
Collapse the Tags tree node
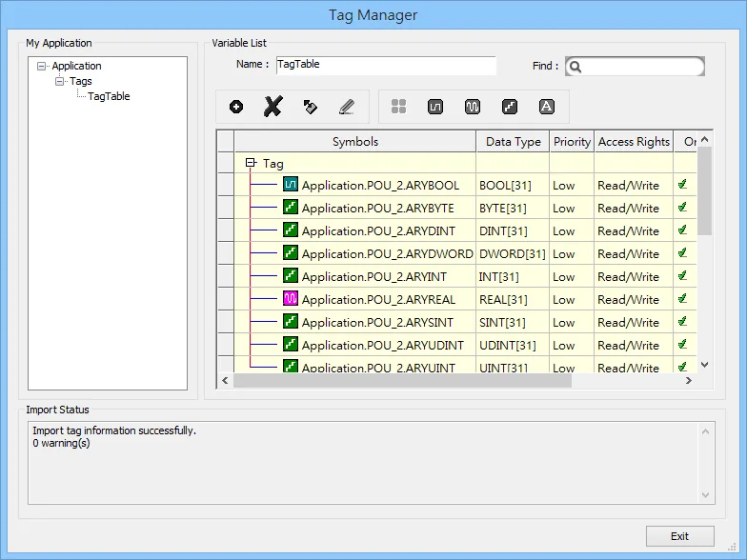59,82
